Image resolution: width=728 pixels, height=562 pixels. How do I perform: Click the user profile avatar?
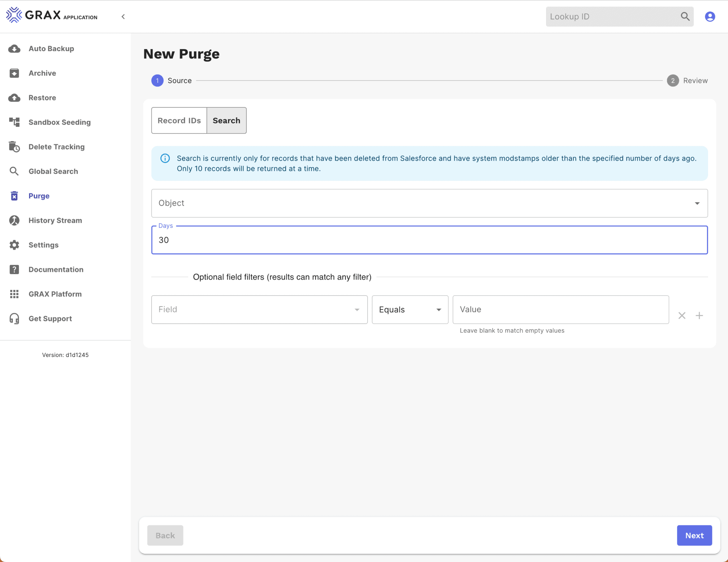710,16
